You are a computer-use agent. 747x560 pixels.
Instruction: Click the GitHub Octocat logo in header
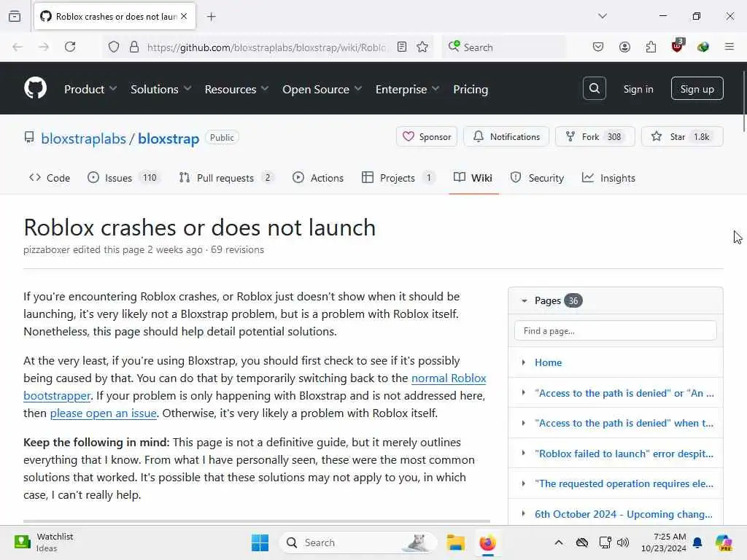point(35,88)
